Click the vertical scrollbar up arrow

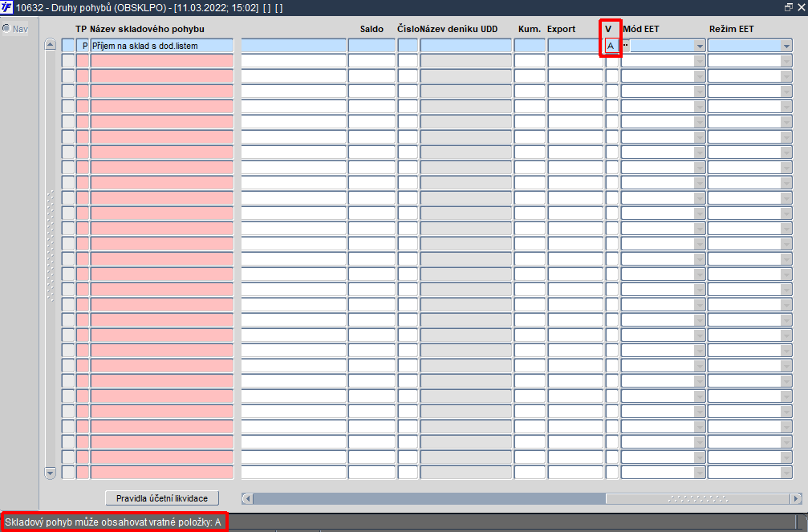click(x=50, y=44)
